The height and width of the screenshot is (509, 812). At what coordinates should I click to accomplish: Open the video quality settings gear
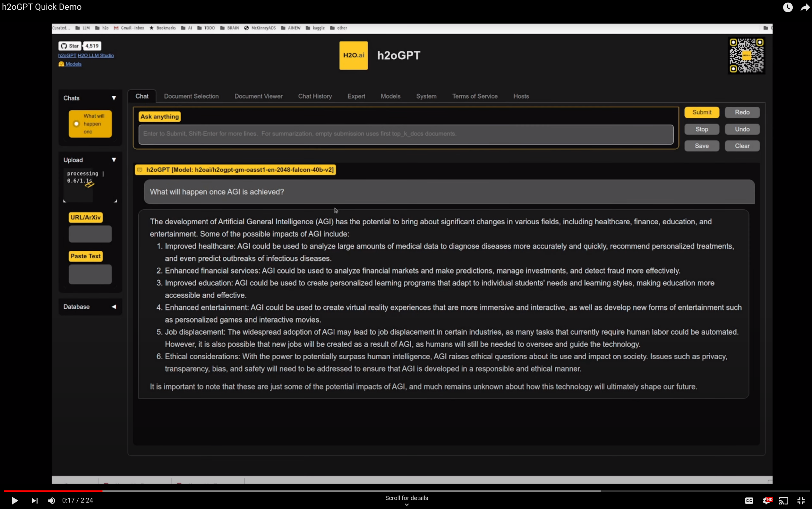766,501
